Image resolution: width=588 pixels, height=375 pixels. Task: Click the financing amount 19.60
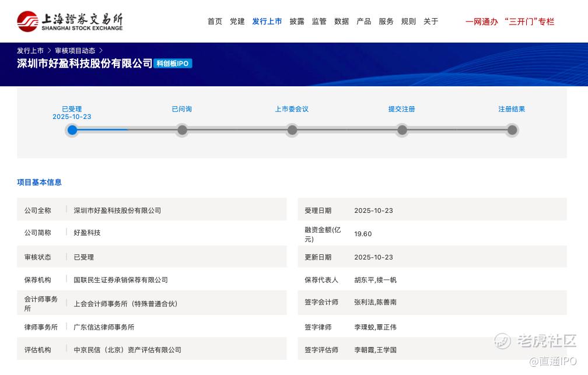point(363,234)
